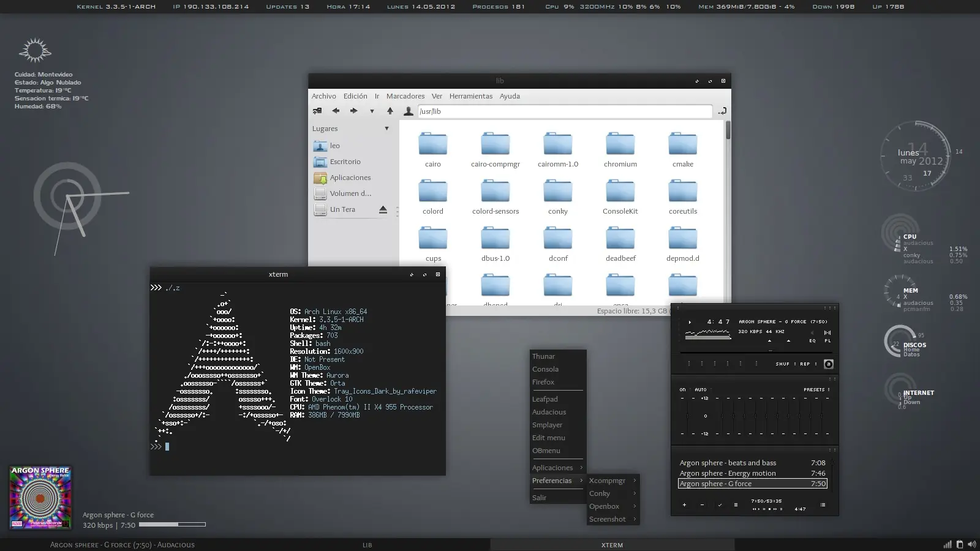Switch to the xterm taskbar entry

612,545
